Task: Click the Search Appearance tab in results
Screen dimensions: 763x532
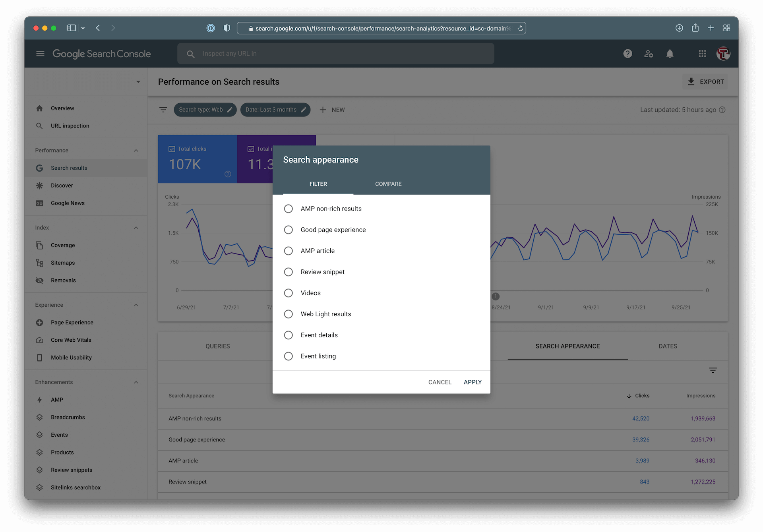Action: click(x=567, y=346)
